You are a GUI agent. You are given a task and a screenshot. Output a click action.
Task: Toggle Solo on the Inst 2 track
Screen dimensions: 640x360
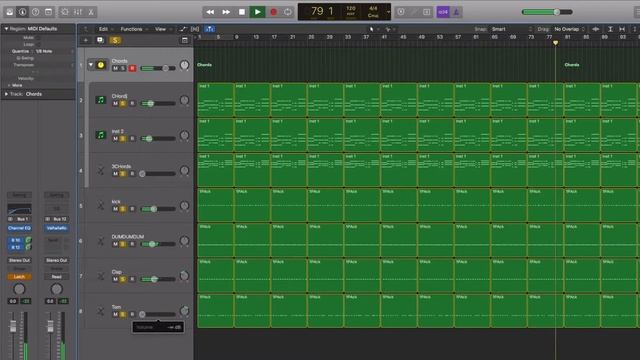pyautogui.click(x=123, y=139)
